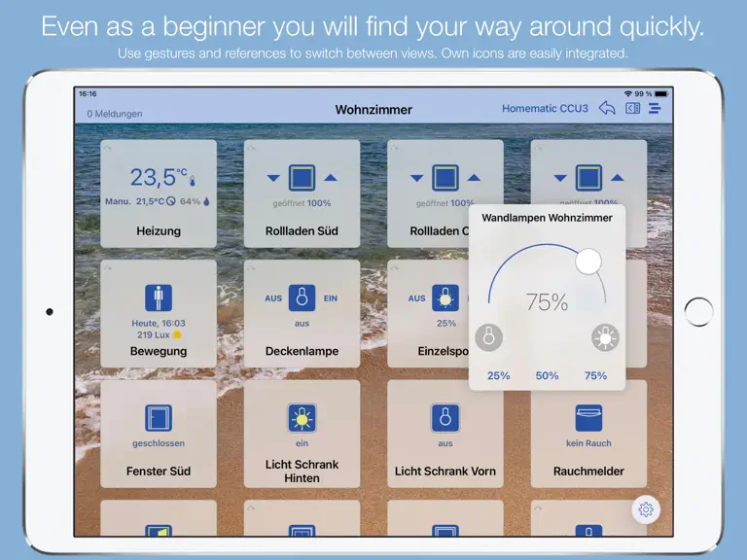Tap the back arrow icon in header

(607, 109)
